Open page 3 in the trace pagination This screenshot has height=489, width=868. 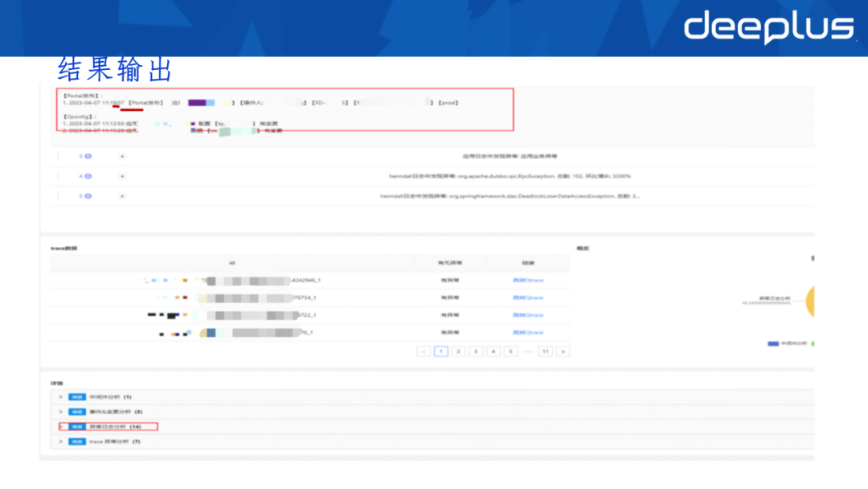click(x=476, y=351)
